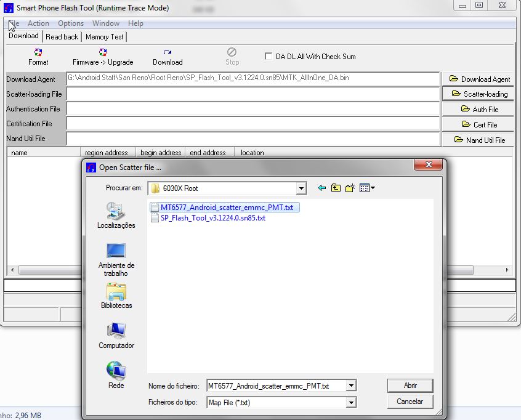Click the Open Scatter file dialog icon

(x=91, y=168)
